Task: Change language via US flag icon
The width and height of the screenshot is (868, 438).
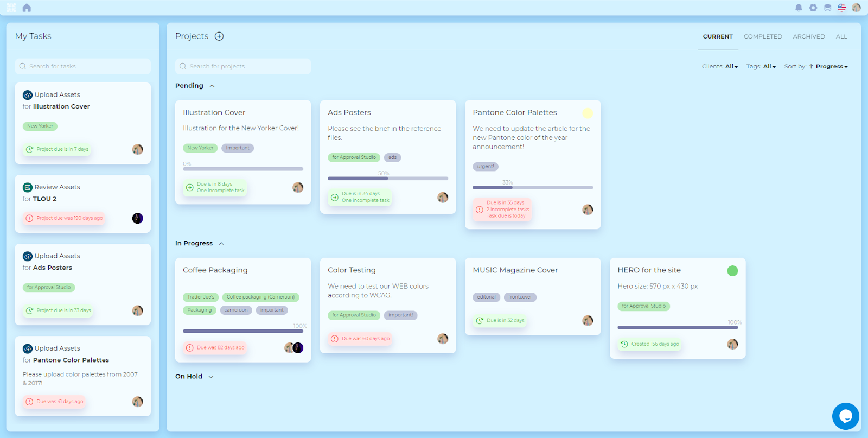Action: pyautogui.click(x=841, y=8)
